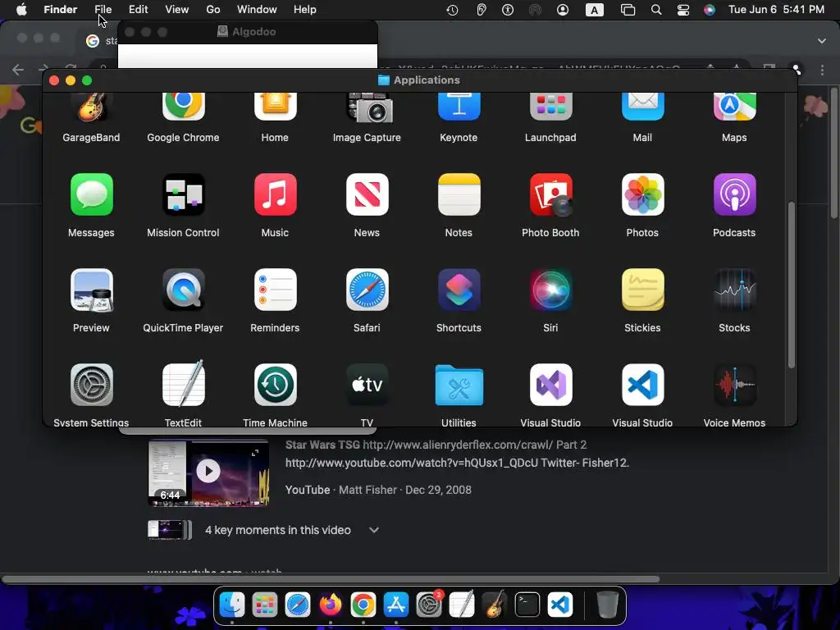Select the Time Machine app icon
The width and height of the screenshot is (840, 630).
[x=276, y=385]
